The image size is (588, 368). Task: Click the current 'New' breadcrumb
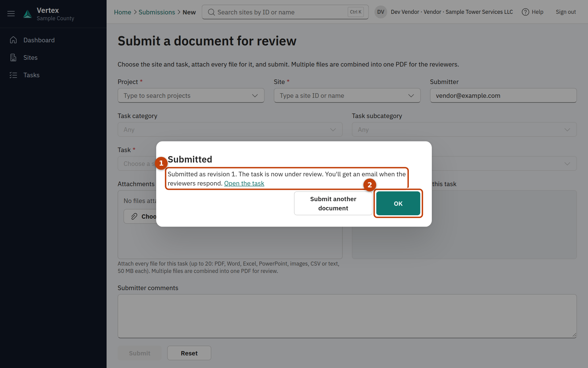click(x=189, y=12)
